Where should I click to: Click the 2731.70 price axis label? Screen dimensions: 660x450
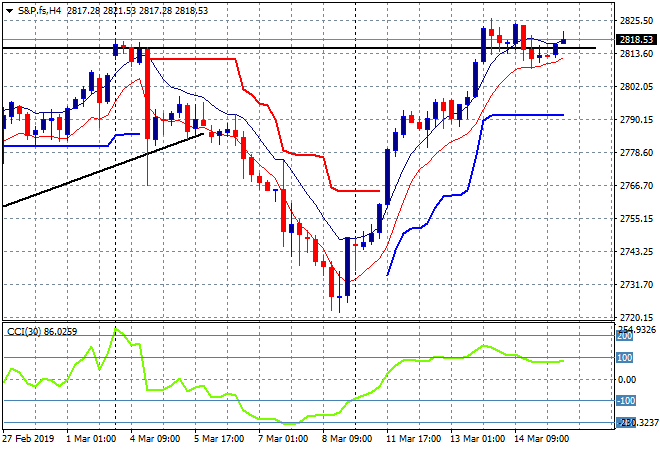pos(636,285)
